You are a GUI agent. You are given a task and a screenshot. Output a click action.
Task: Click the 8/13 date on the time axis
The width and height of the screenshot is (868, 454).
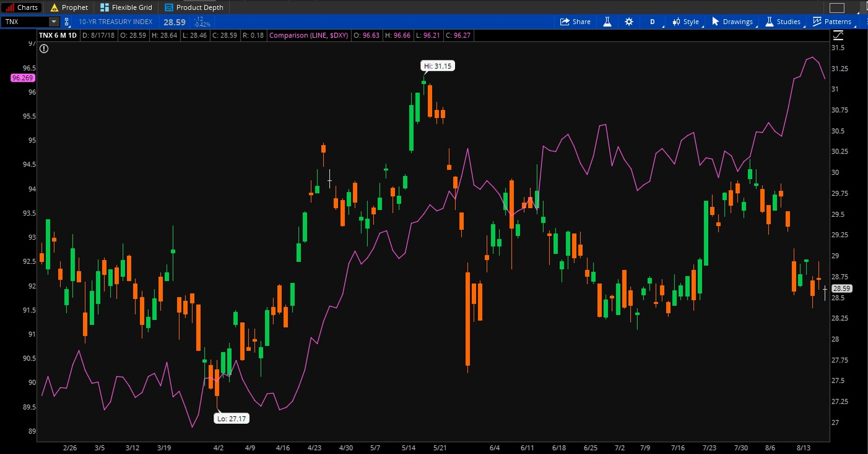point(804,447)
